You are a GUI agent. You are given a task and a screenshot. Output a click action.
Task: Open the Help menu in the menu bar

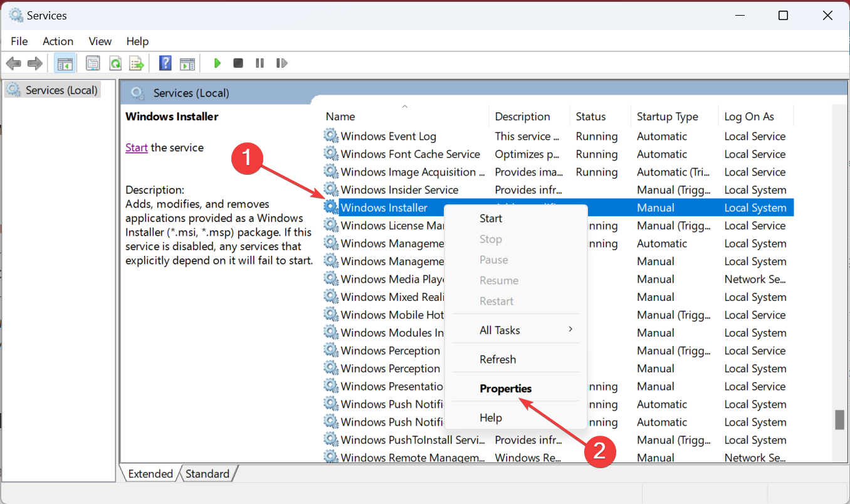click(x=137, y=41)
